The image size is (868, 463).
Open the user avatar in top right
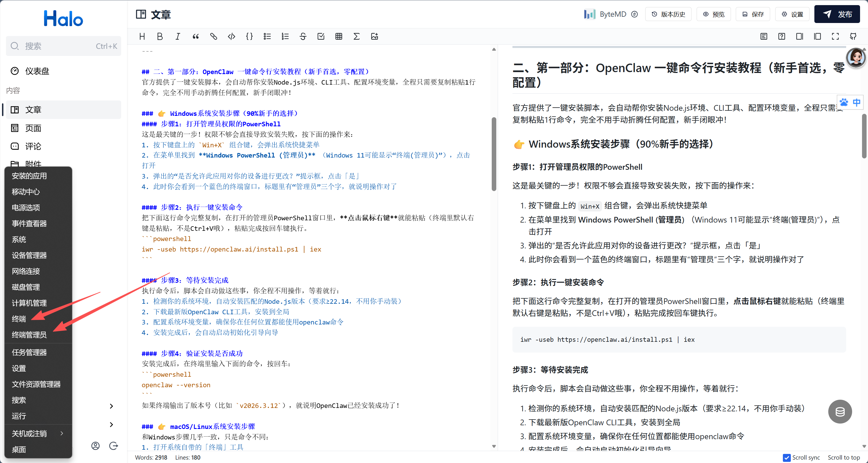(856, 58)
